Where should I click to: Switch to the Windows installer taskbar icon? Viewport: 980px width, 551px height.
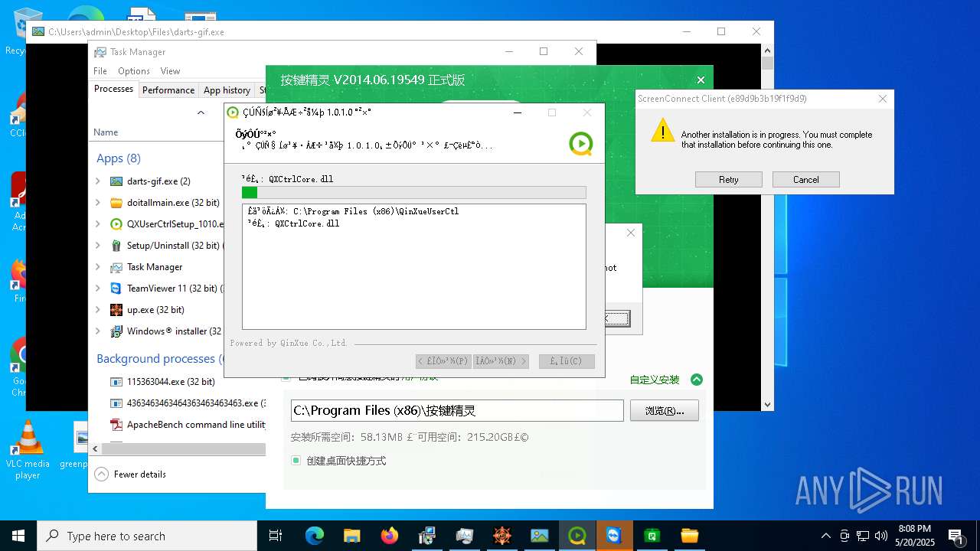coord(427,536)
